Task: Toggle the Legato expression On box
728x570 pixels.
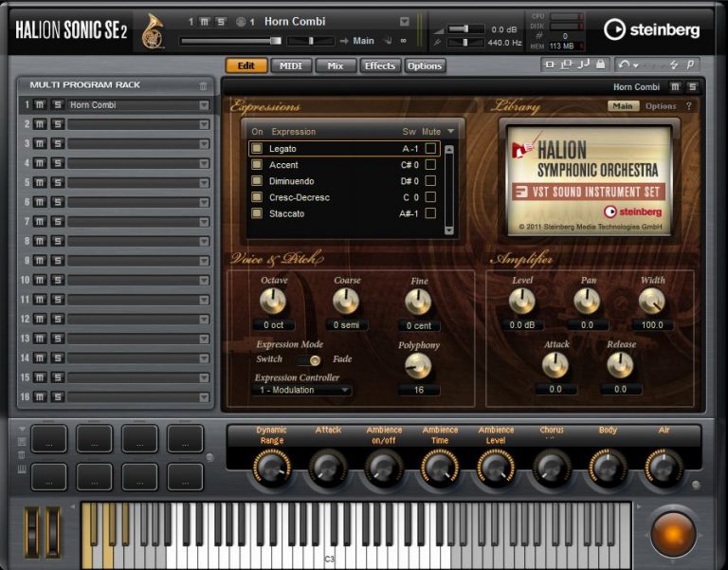Action: [x=257, y=148]
